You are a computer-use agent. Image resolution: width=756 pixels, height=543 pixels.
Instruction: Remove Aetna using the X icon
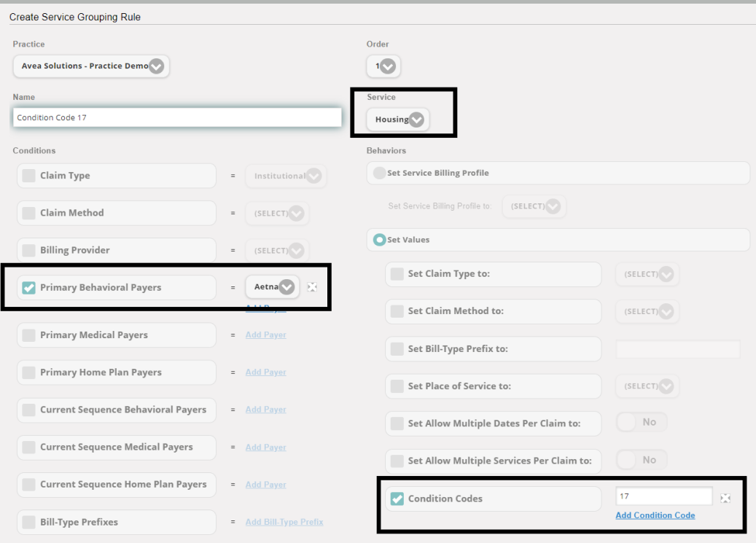point(312,286)
